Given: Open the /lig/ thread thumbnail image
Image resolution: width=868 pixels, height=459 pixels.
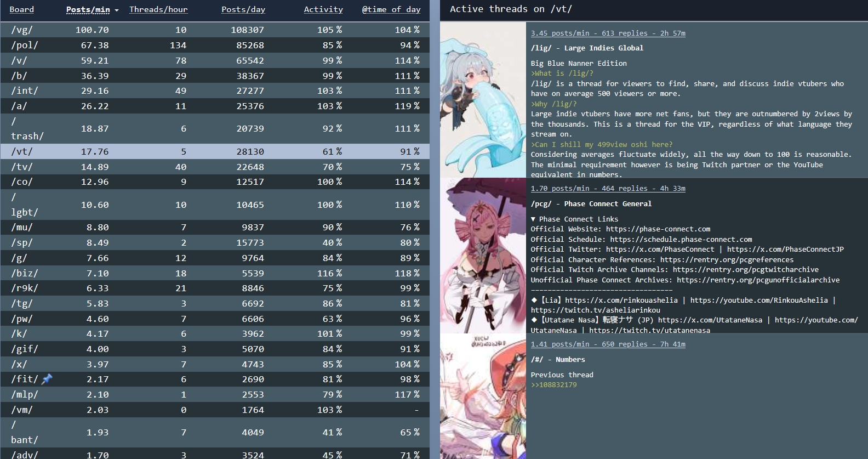Looking at the screenshot, I should tap(483, 100).
